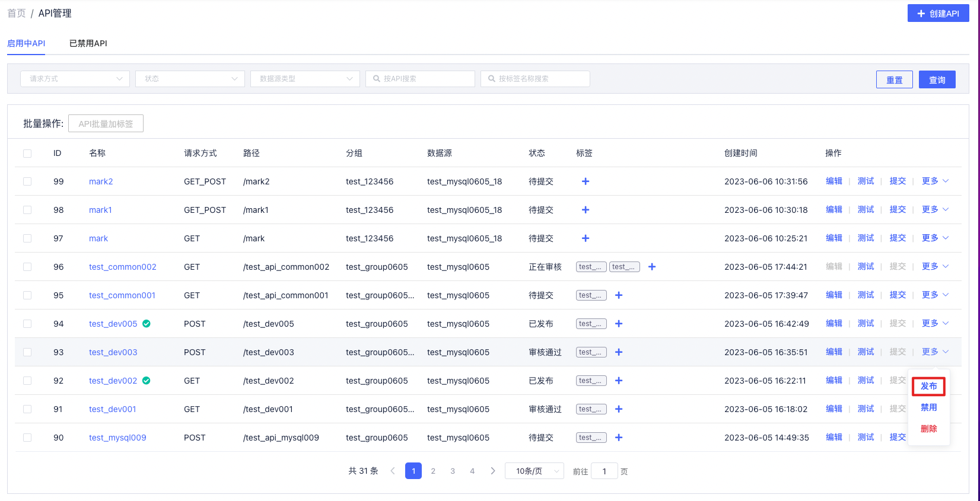Click the 重置 button

(895, 79)
